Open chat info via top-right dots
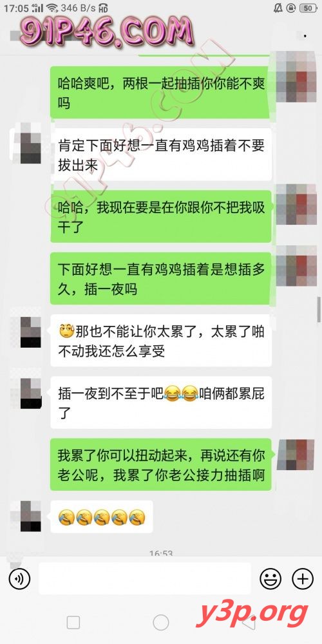322x644 pixels. tap(305, 36)
